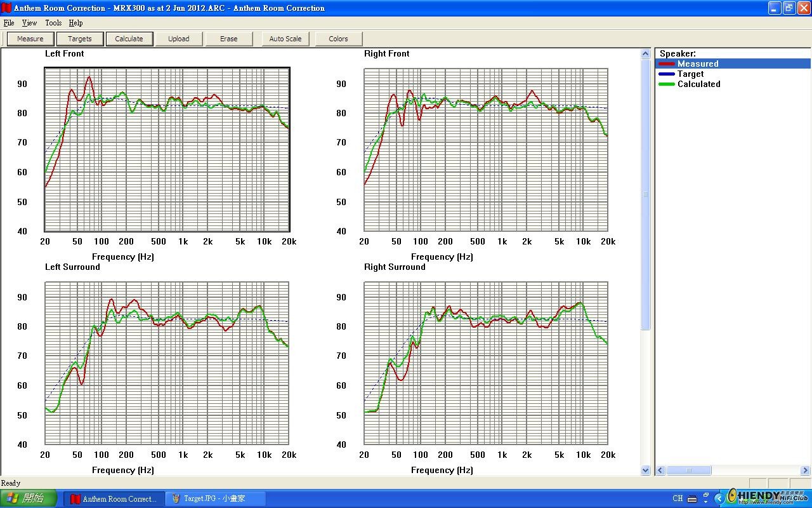
Task: Open the Colors options button
Action: [x=339, y=39]
